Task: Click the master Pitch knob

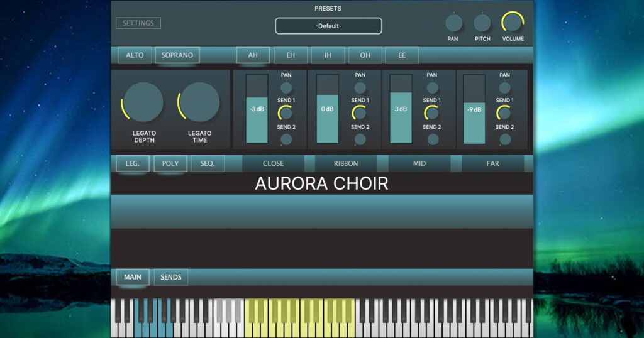Action: point(482,23)
